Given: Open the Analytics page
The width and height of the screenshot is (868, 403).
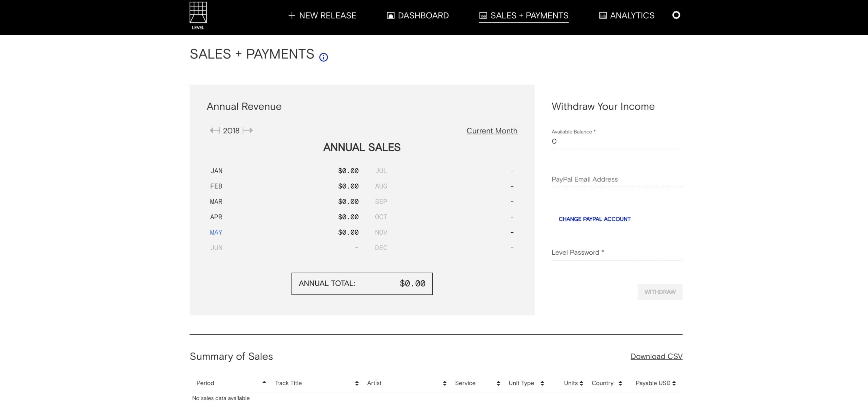Looking at the screenshot, I should pos(627,16).
